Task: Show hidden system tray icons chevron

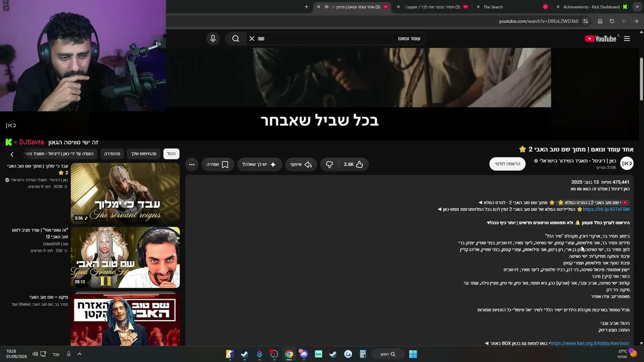Action: [x=79, y=354]
